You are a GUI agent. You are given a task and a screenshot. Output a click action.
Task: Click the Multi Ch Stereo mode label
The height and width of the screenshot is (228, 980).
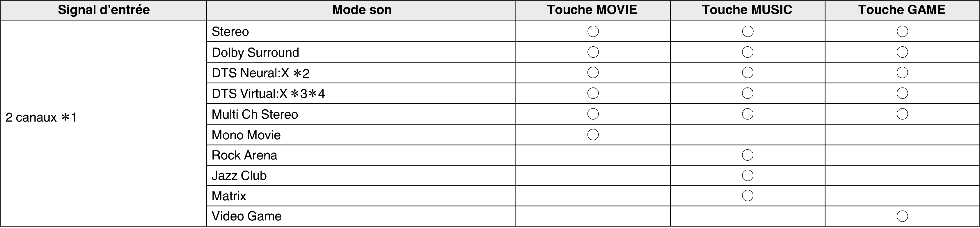(255, 114)
